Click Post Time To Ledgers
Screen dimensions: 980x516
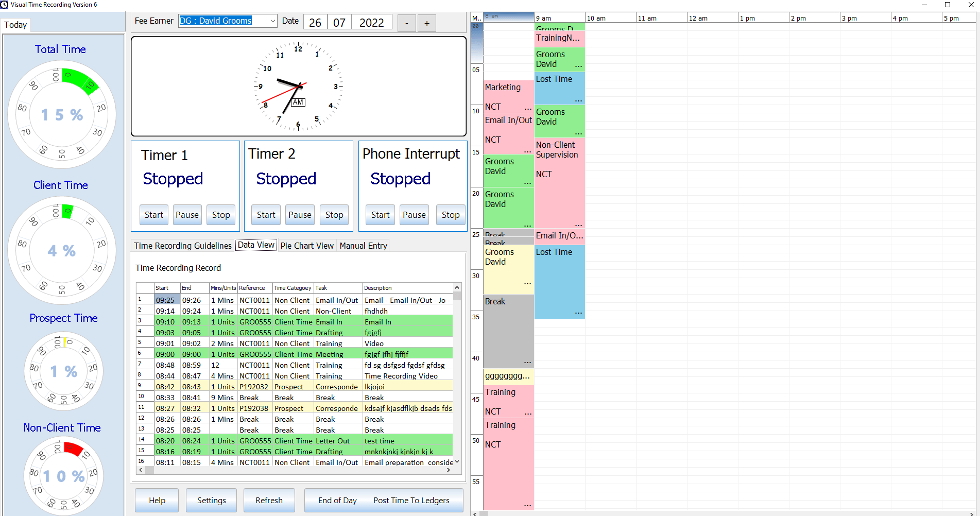pos(411,500)
